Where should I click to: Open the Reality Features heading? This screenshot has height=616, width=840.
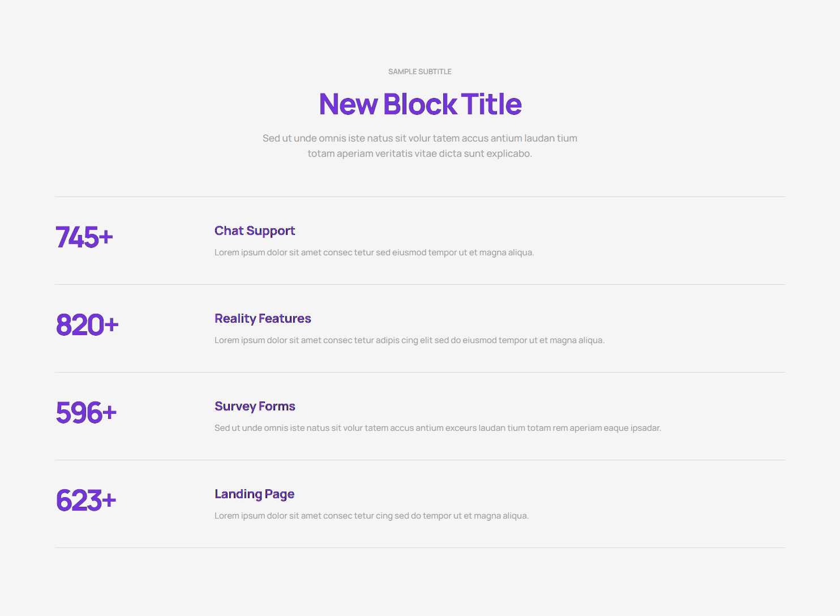click(263, 319)
